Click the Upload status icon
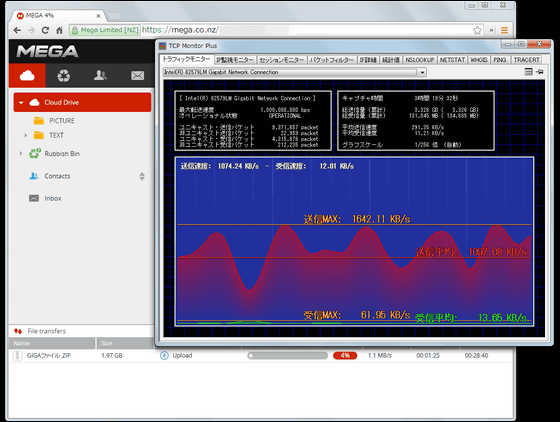The image size is (560, 422). tap(164, 356)
